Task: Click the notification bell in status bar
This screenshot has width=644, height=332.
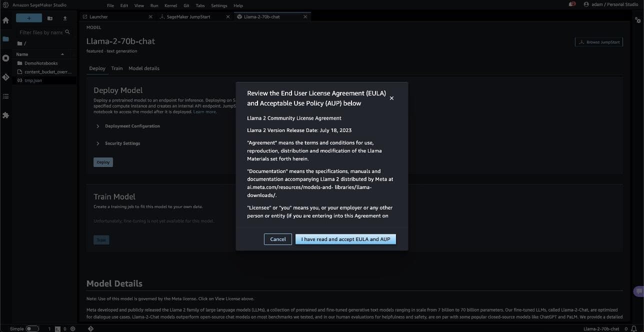Action: 634,328
